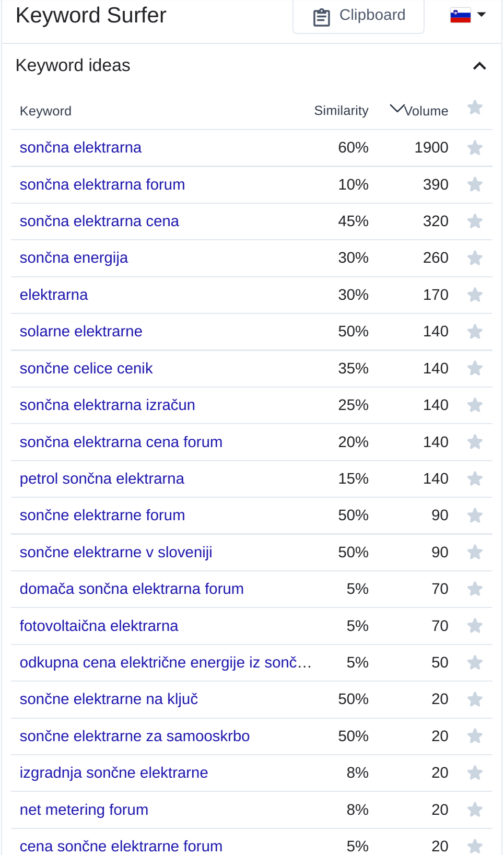504x855 pixels.
Task: Toggle the star in the table header
Action: click(x=475, y=108)
